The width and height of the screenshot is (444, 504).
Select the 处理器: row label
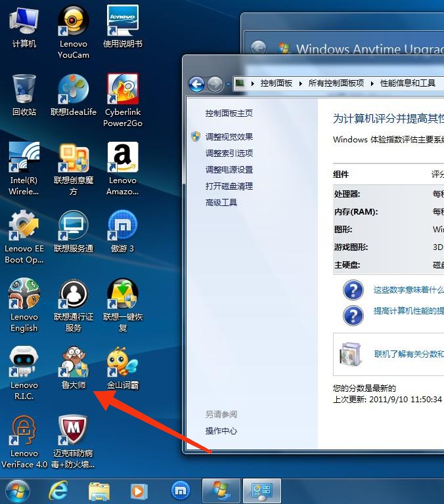[347, 194]
